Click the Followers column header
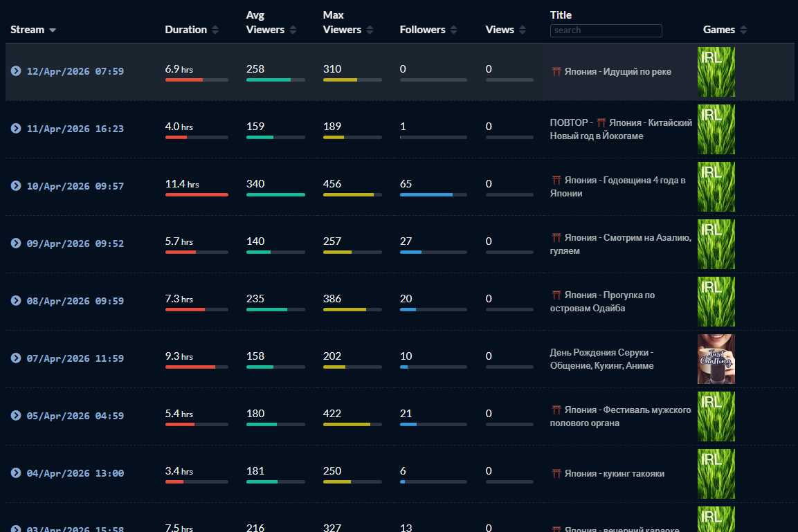 point(422,30)
